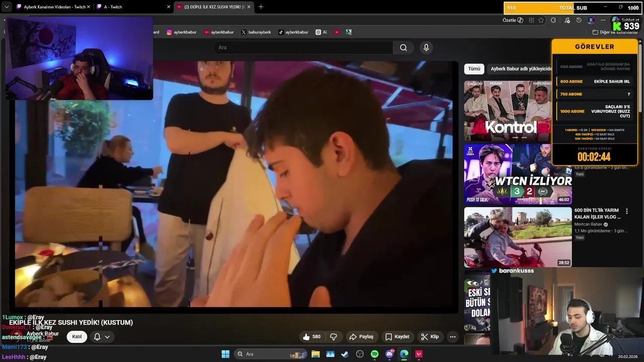This screenshot has height=362, width=644.
Task: Toggle channel notification bell
Action: tap(97, 337)
